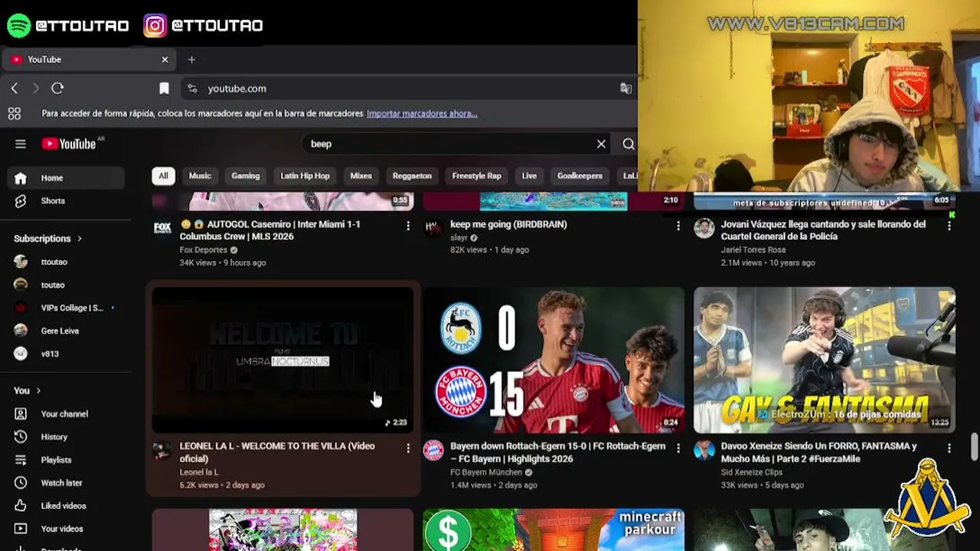Image resolution: width=980 pixels, height=551 pixels.
Task: Open site information icon in address bar
Action: pyautogui.click(x=192, y=89)
